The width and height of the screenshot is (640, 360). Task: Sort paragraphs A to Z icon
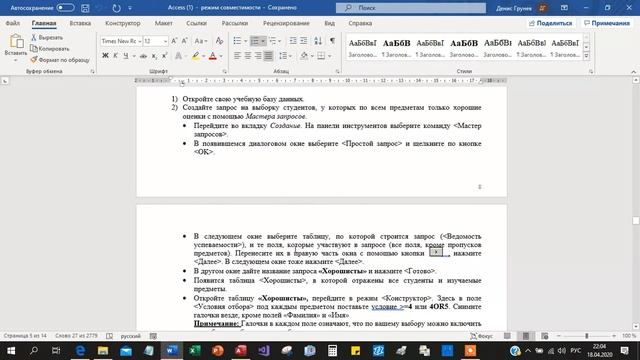click(x=318, y=41)
